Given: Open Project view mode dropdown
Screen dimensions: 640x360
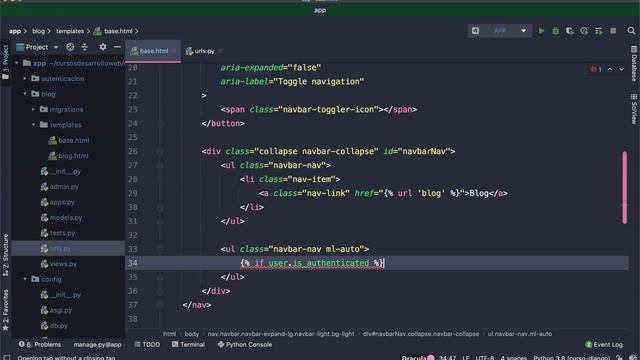Looking at the screenshot, I should pos(56,47).
